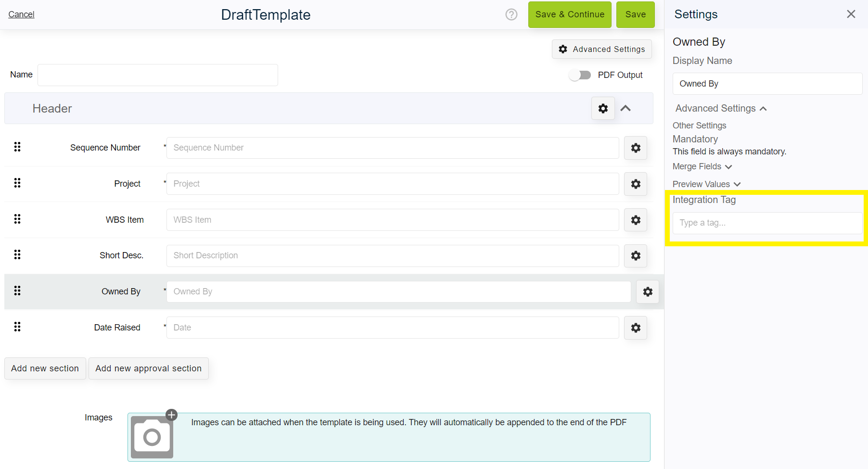868x469 pixels.
Task: Collapse Advanced Settings in the Settings panel
Action: click(x=720, y=108)
